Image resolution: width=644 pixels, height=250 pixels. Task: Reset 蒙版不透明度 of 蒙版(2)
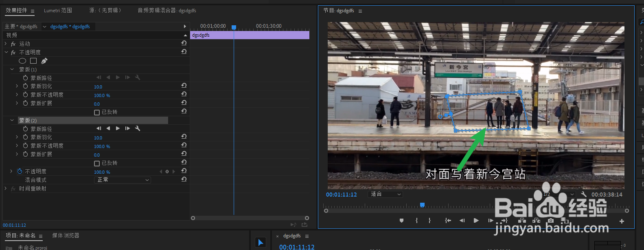click(x=184, y=145)
